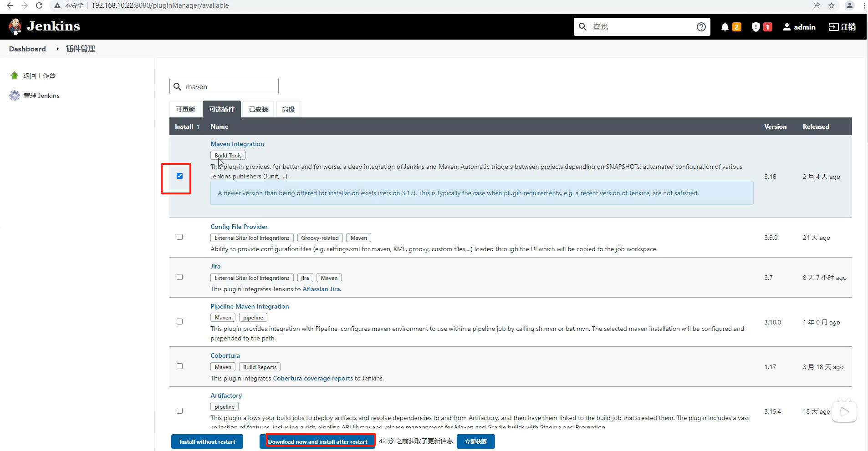The width and height of the screenshot is (868, 451).
Task: Focus the plugin filter field containing maven
Action: (x=224, y=86)
